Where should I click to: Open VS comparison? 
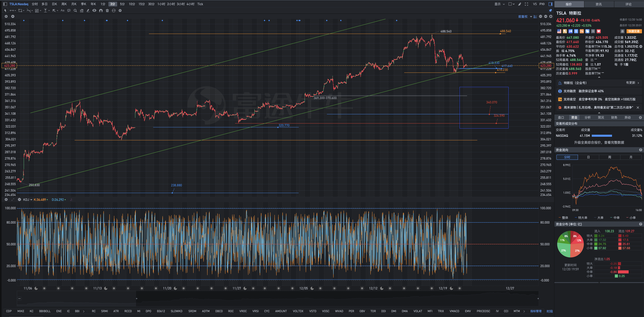(x=535, y=4)
